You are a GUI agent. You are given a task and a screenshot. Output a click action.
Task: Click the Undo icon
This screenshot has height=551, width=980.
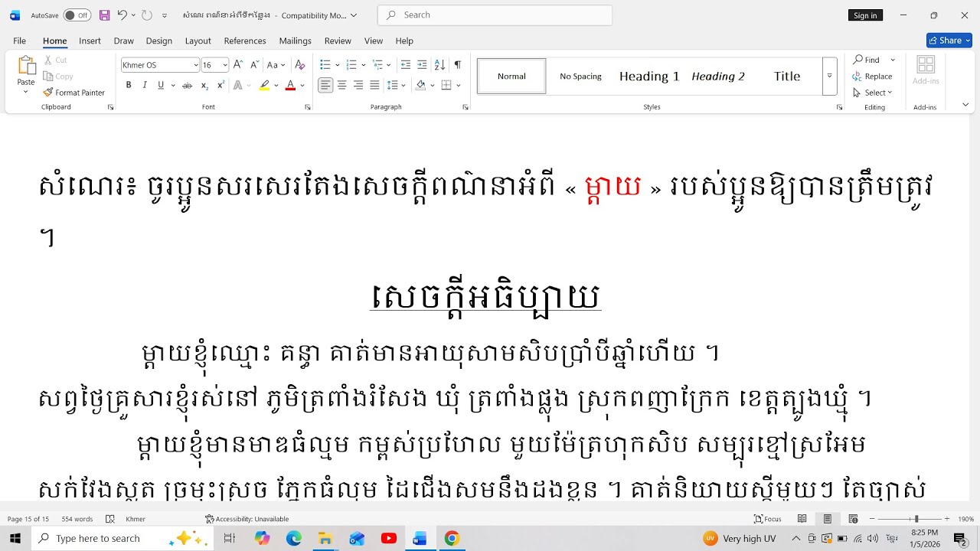click(x=122, y=15)
